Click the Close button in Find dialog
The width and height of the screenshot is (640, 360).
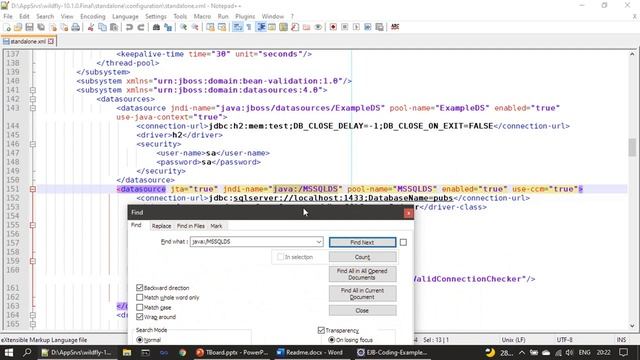pyautogui.click(x=362, y=311)
